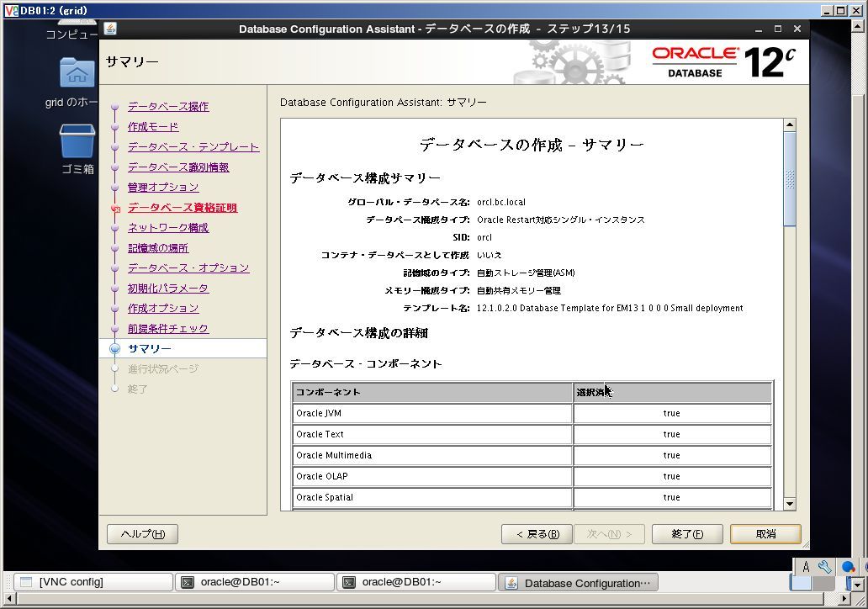Open the データベース・オプション step
The height and width of the screenshot is (609, 868).
(x=188, y=268)
